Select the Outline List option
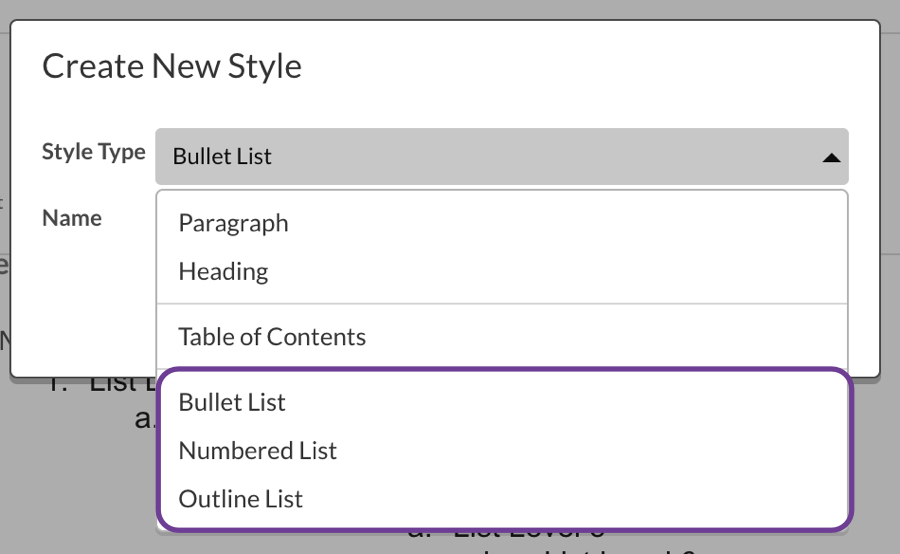900x554 pixels. point(240,498)
